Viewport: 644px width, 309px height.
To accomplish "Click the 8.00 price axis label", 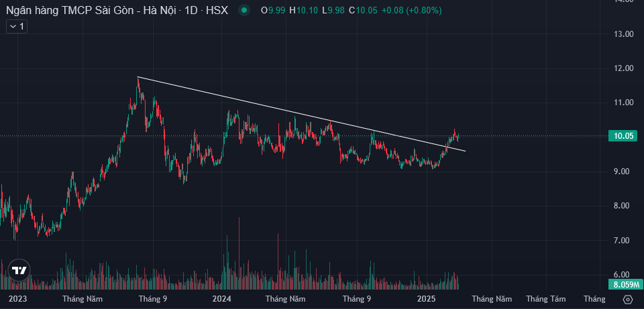I will [x=623, y=206].
